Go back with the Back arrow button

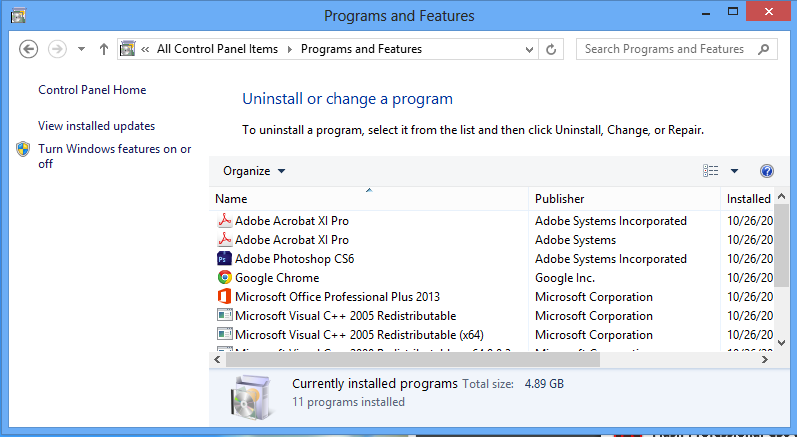click(28, 49)
